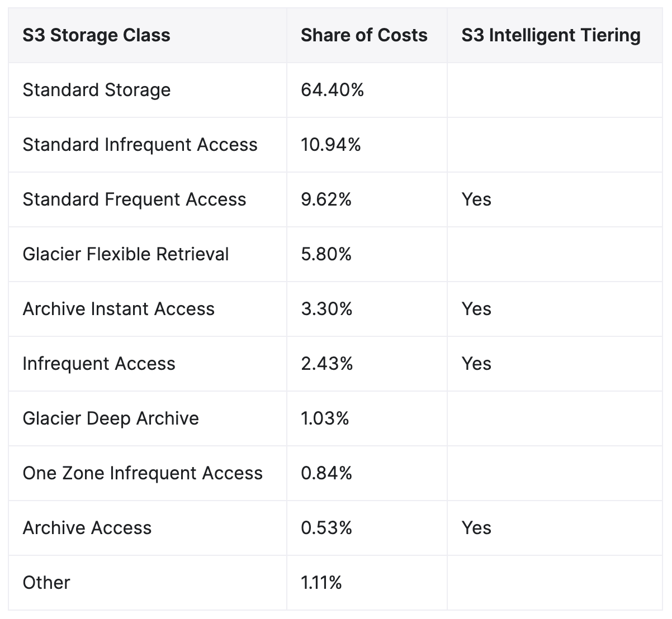Screen dimensions: 672x619
Task: Click the 10.94% cost value
Action: tap(331, 145)
